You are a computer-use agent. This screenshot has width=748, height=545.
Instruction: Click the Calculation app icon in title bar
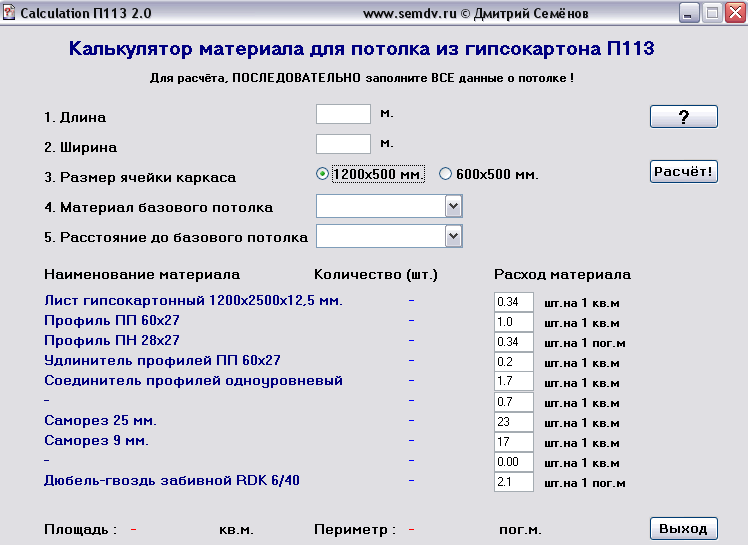coord(10,14)
